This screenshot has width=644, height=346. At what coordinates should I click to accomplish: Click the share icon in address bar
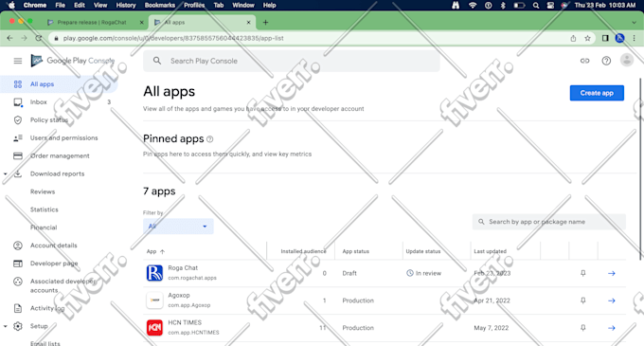pyautogui.click(x=573, y=38)
